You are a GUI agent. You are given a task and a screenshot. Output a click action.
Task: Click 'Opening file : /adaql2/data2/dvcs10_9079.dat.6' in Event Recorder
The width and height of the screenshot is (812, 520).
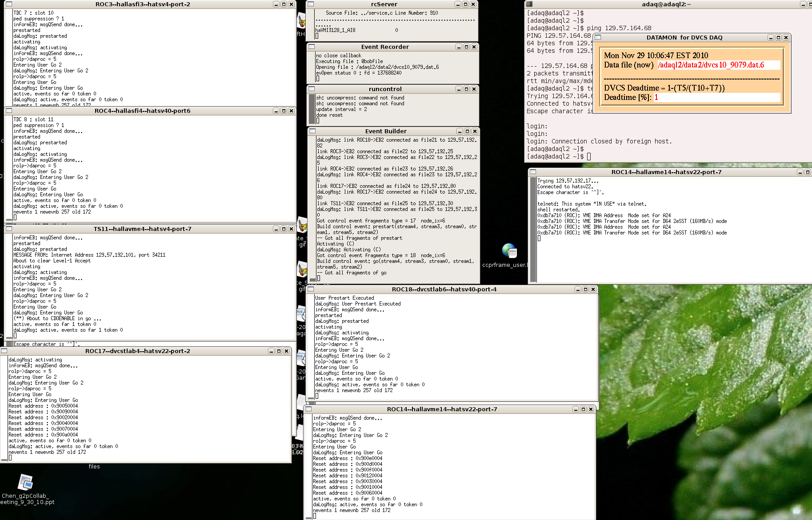[377, 67]
